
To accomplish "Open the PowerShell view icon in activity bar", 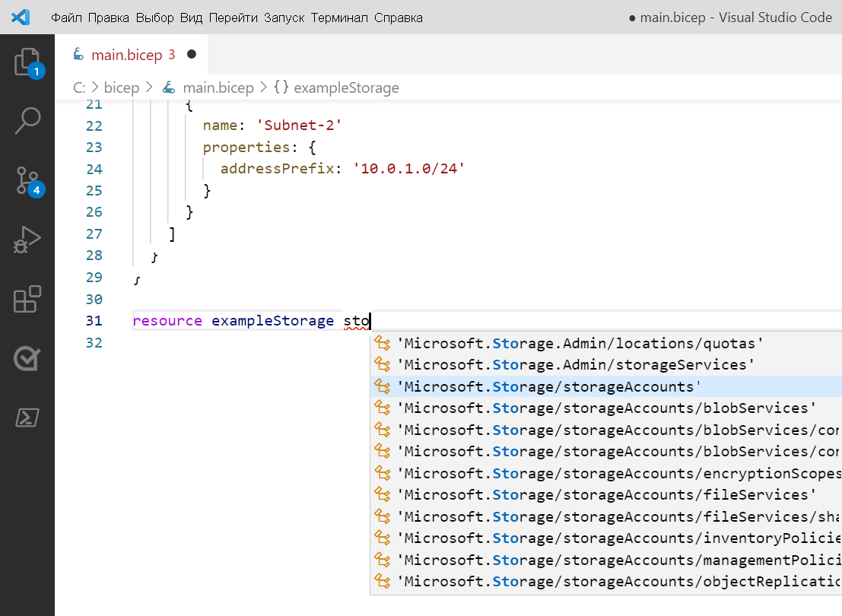I will click(x=27, y=418).
